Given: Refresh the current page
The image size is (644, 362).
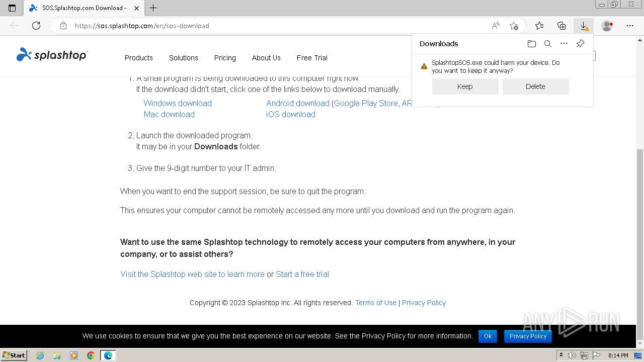Looking at the screenshot, I should (x=36, y=26).
